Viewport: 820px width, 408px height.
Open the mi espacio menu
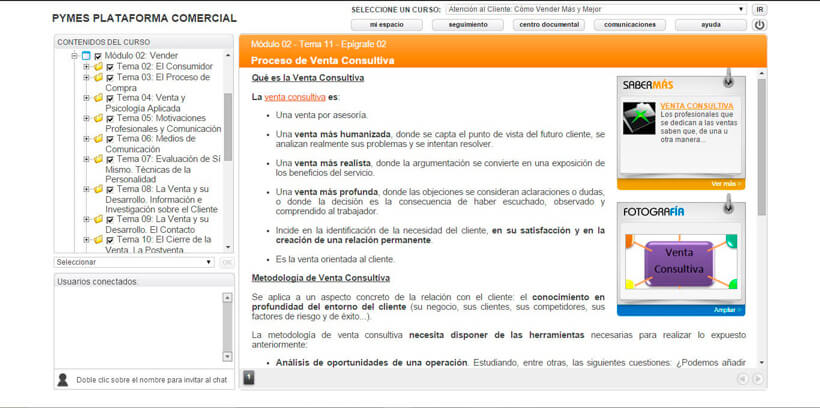pyautogui.click(x=386, y=25)
